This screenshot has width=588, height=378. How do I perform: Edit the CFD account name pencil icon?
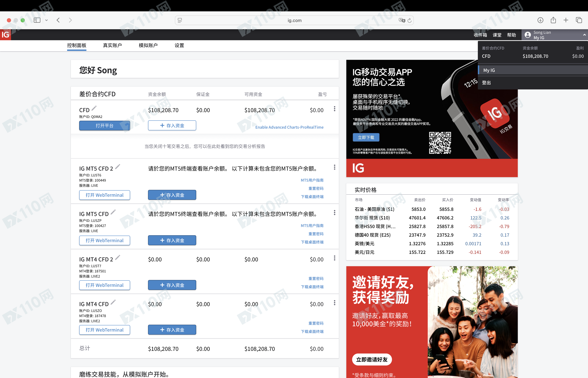(x=94, y=108)
